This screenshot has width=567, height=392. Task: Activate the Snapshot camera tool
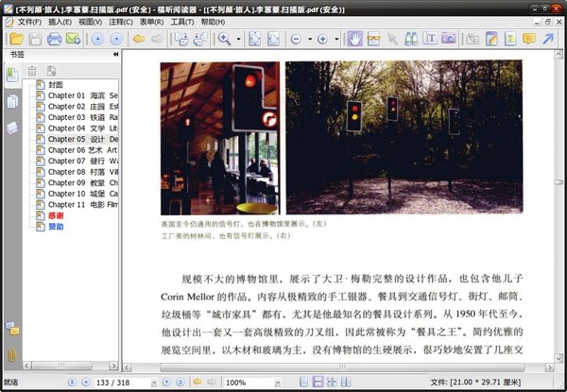[449, 39]
